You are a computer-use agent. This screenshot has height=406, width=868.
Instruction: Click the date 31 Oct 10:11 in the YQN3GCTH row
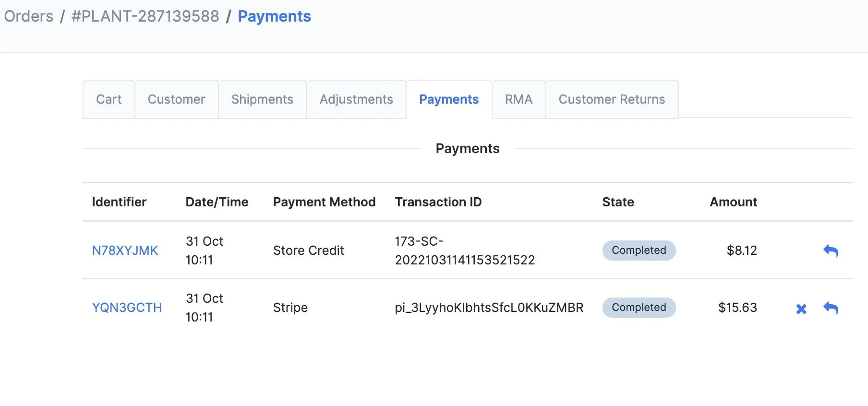click(x=205, y=308)
